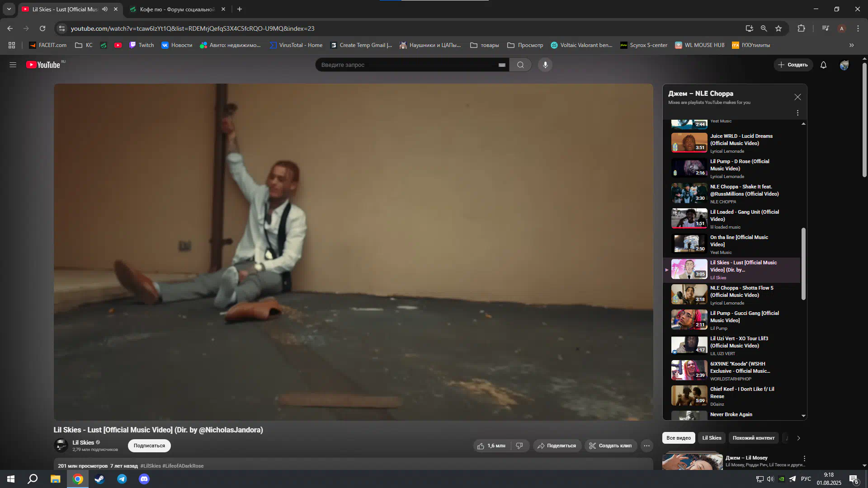Expand the tab search dropdown arrow
868x488 pixels.
click(9, 9)
